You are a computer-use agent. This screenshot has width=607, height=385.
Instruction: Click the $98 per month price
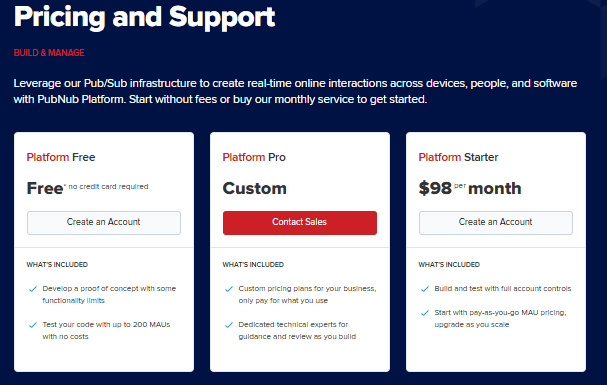click(x=470, y=188)
